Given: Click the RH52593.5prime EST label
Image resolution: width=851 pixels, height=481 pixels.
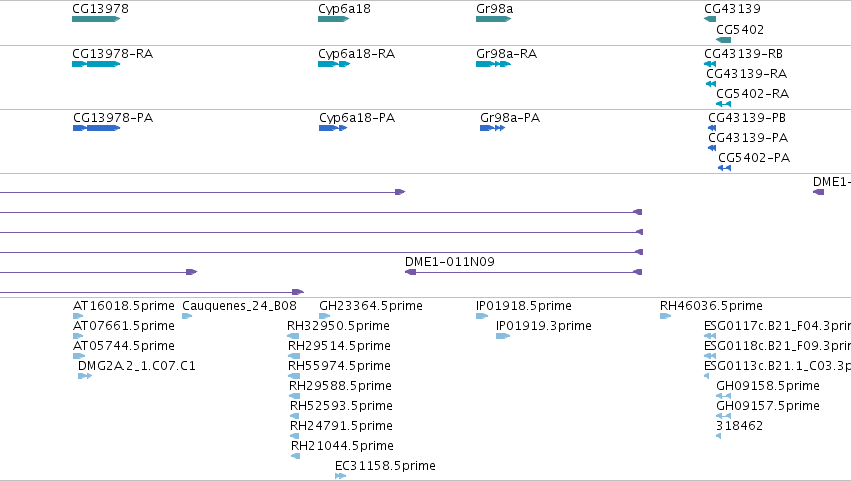Looking at the screenshot, I should 341,406.
